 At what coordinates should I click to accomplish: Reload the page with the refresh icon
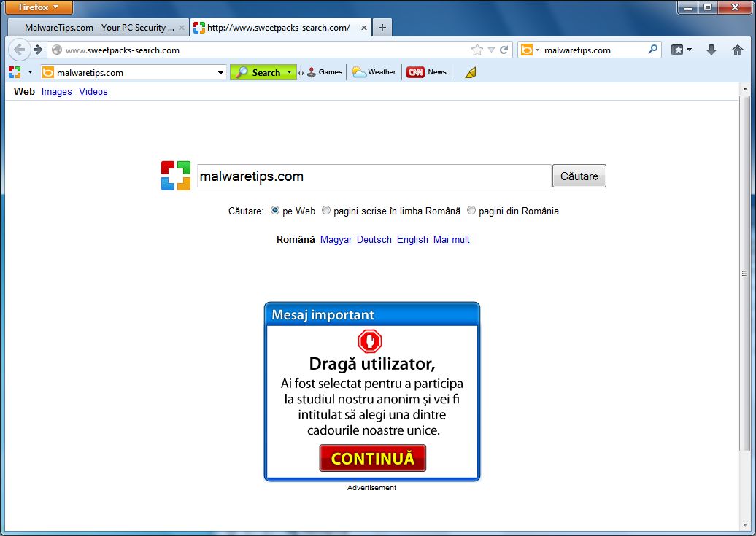pos(504,50)
